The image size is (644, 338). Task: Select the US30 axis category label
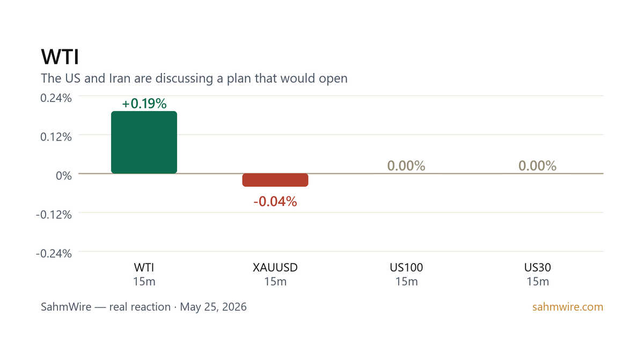coord(537,267)
